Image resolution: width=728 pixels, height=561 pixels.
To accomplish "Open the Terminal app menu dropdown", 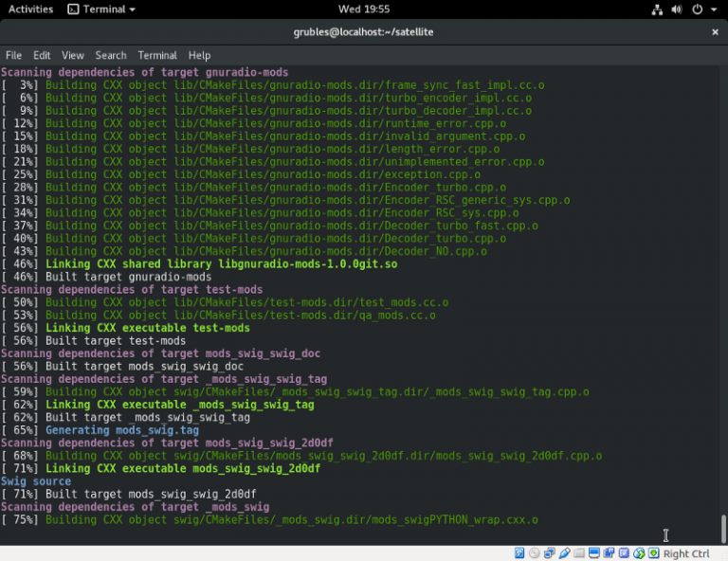I will 101,9.
